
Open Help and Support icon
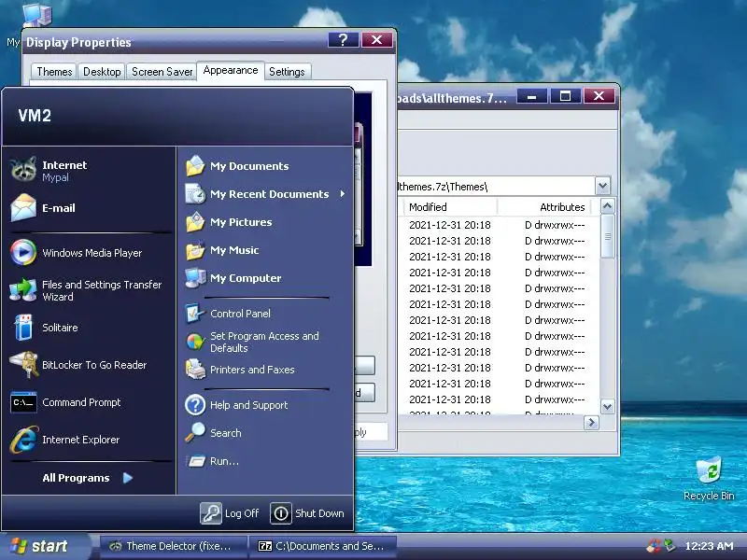(x=195, y=405)
